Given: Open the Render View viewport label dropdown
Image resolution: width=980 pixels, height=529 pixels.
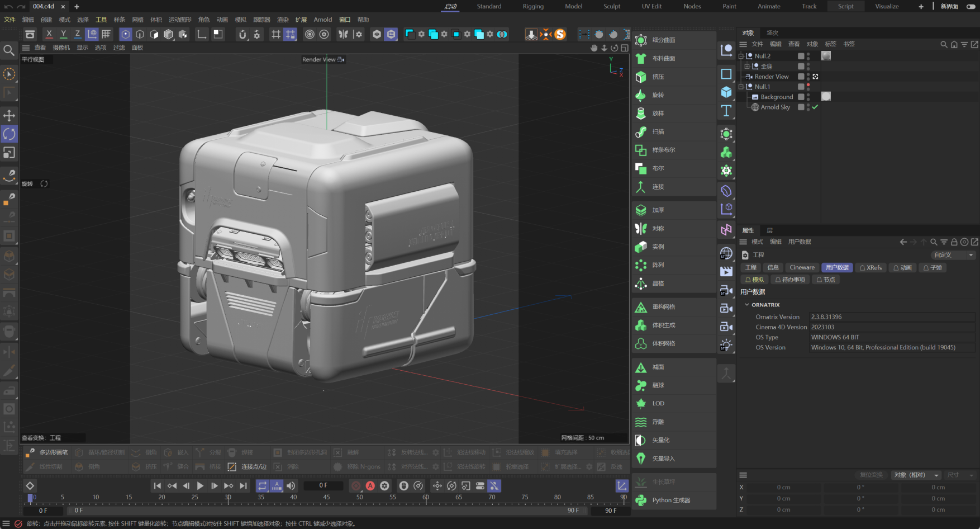Looking at the screenshot, I should point(323,59).
